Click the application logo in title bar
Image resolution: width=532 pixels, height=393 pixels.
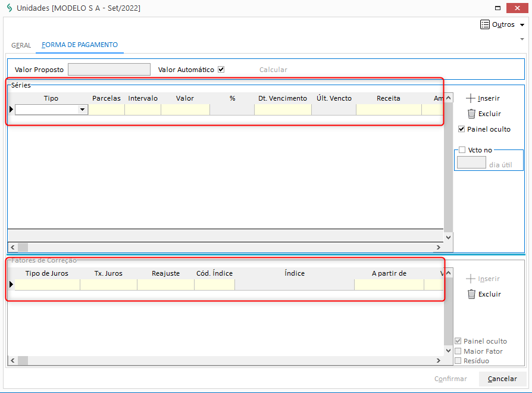pyautogui.click(x=8, y=8)
